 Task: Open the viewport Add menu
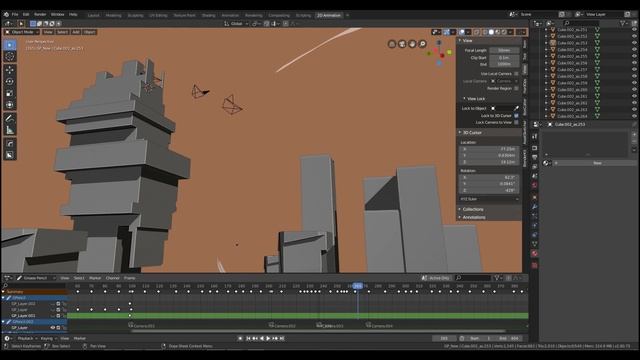pos(76,32)
